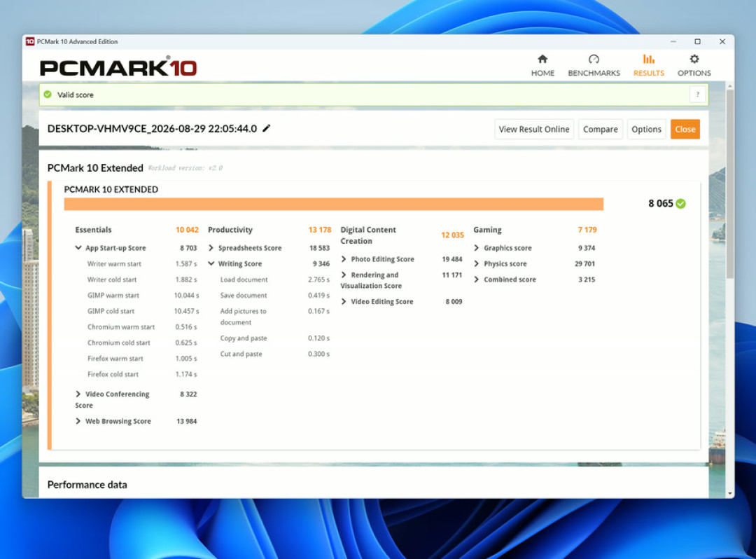Select the Results bar chart icon
Image resolution: width=756 pixels, height=559 pixels.
(648, 60)
